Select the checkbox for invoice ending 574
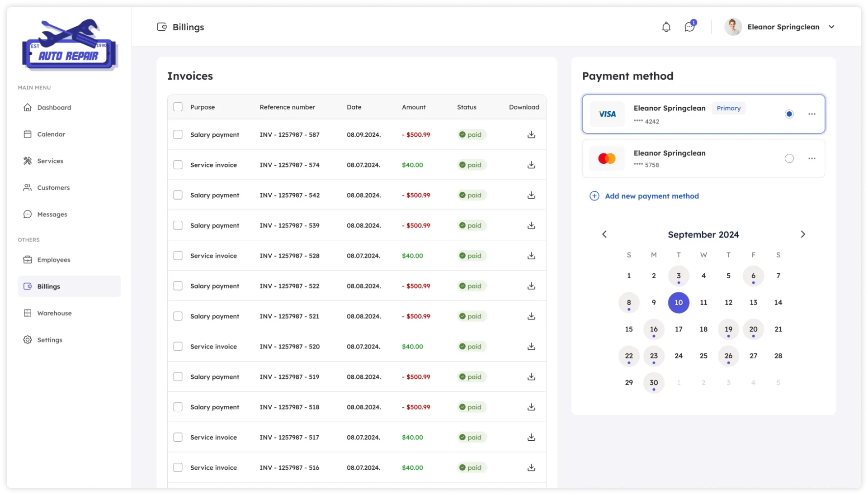 point(178,165)
